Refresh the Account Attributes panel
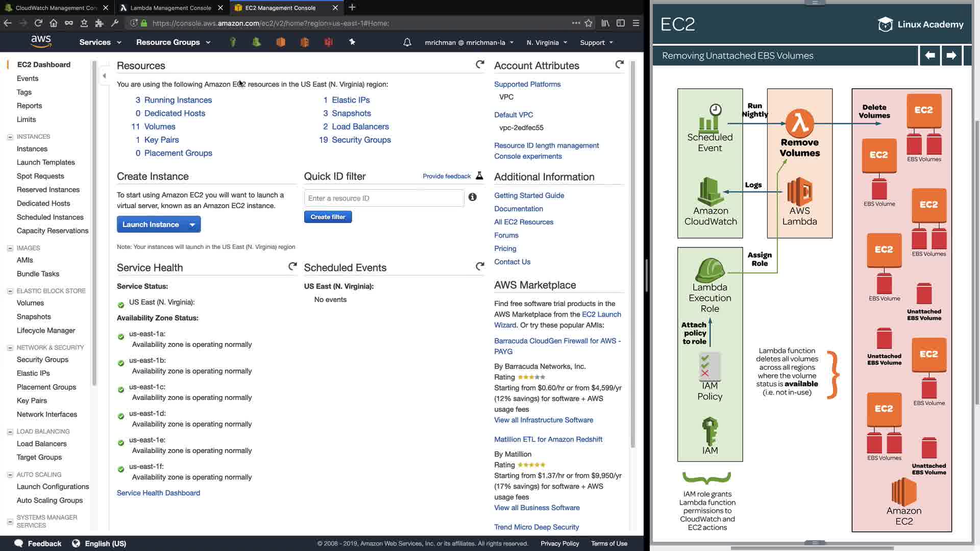 click(x=619, y=64)
